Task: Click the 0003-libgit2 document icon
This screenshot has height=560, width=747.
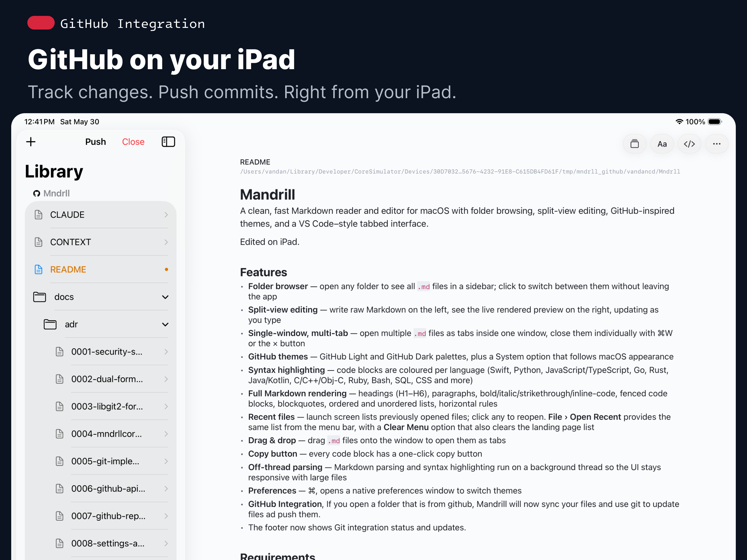Action: pos(59,406)
